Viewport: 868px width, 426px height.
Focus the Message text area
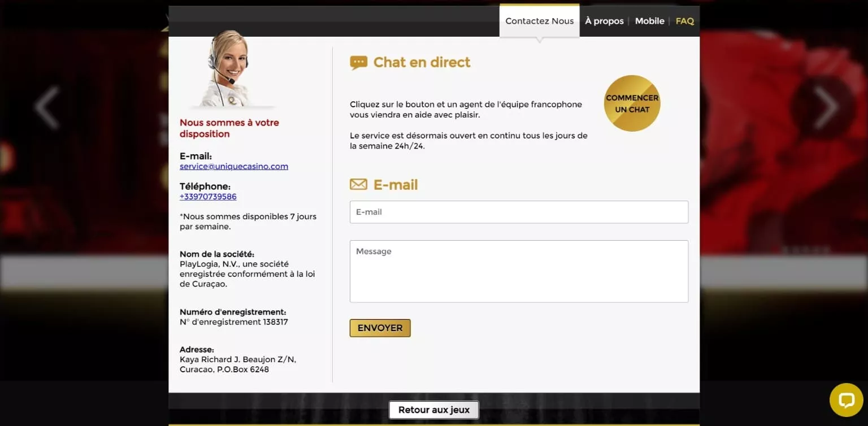pos(519,271)
